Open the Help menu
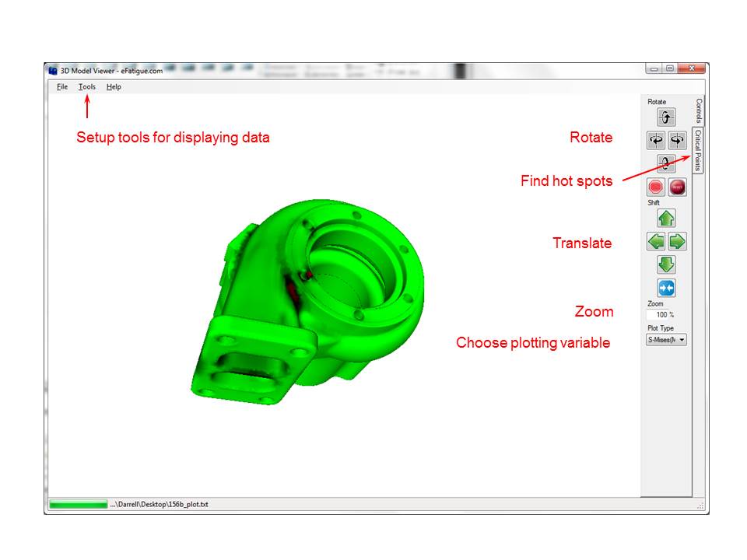The height and width of the screenshot is (560, 747). (x=114, y=86)
